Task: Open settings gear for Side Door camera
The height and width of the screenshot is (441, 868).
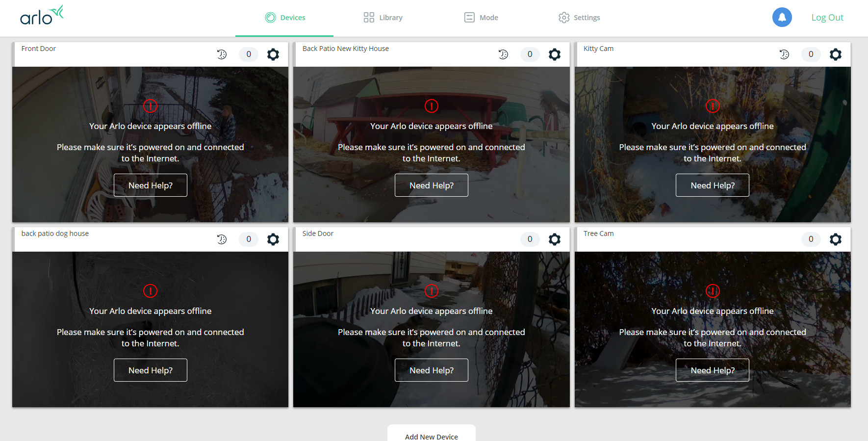Action: pos(554,239)
